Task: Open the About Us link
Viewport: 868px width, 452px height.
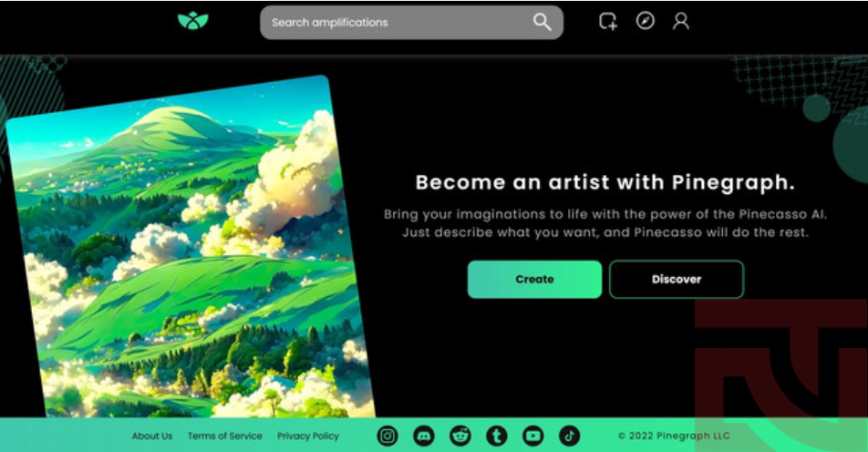Action: pos(152,436)
